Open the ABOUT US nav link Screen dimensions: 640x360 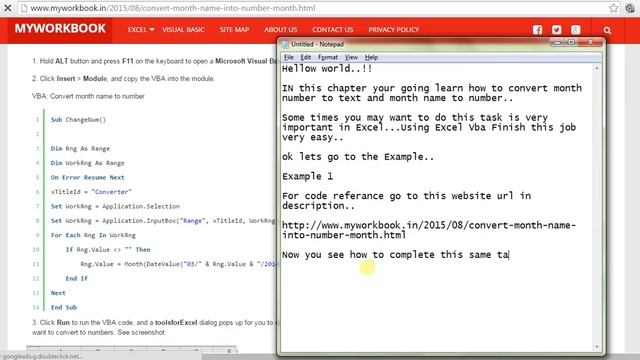point(281,30)
